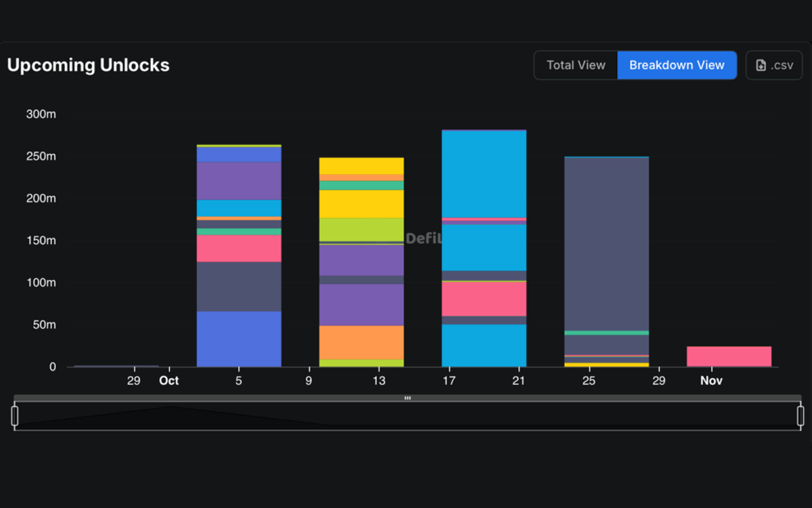The image size is (812, 508).
Task: Click the .csv text label
Action: pyautogui.click(x=782, y=66)
